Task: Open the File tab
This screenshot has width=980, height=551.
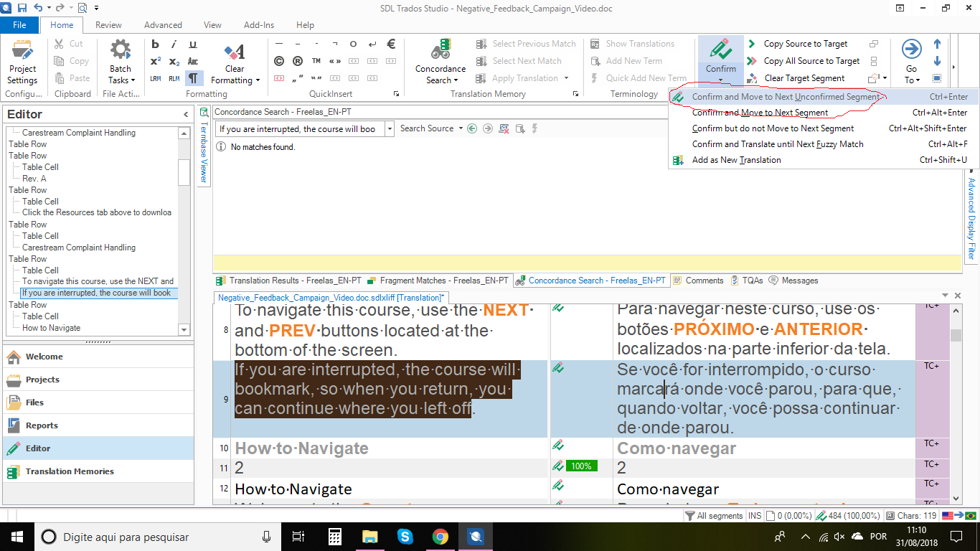Action: coord(20,25)
